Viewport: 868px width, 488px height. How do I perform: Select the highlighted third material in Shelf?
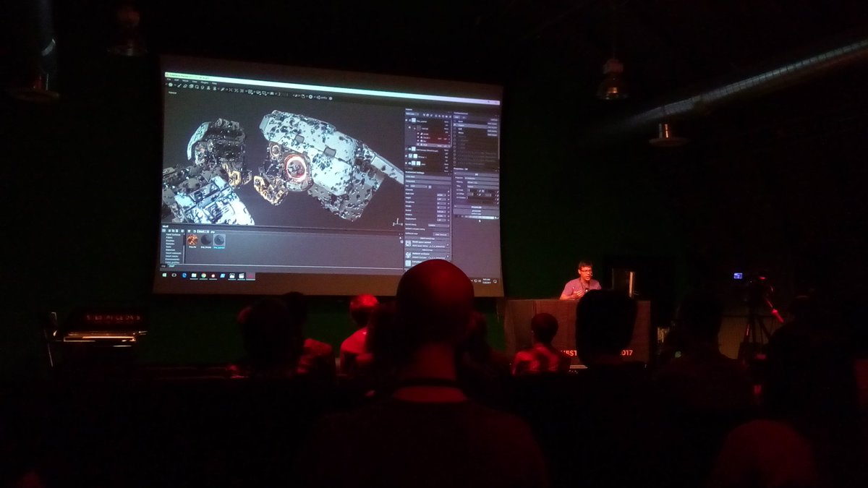(x=219, y=240)
